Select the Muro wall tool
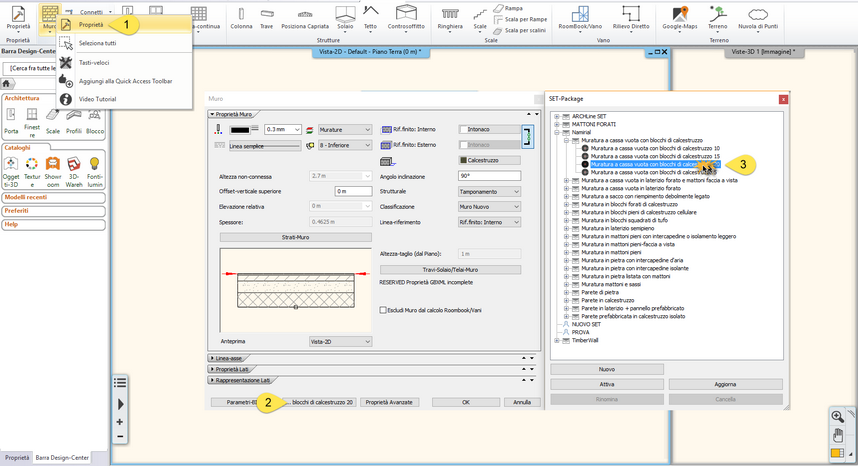Image resolution: width=858 pixels, height=466 pixels. coord(49,17)
